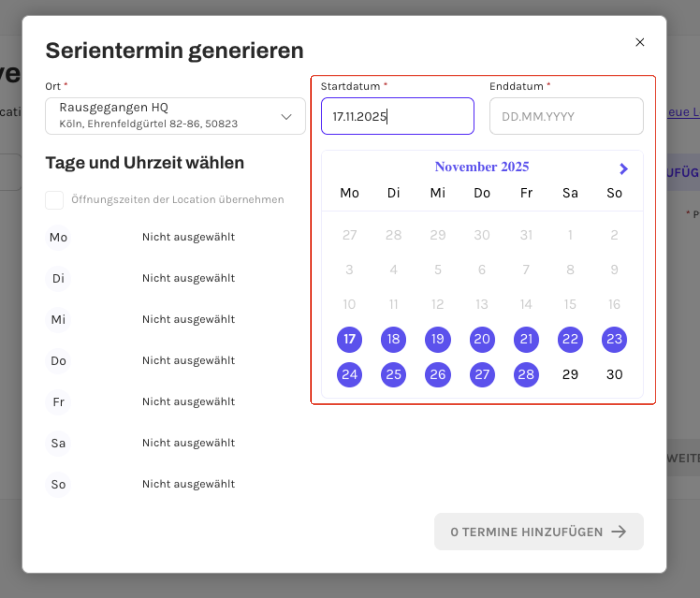
Task: Select the Fr weekday circle
Action: tap(58, 402)
